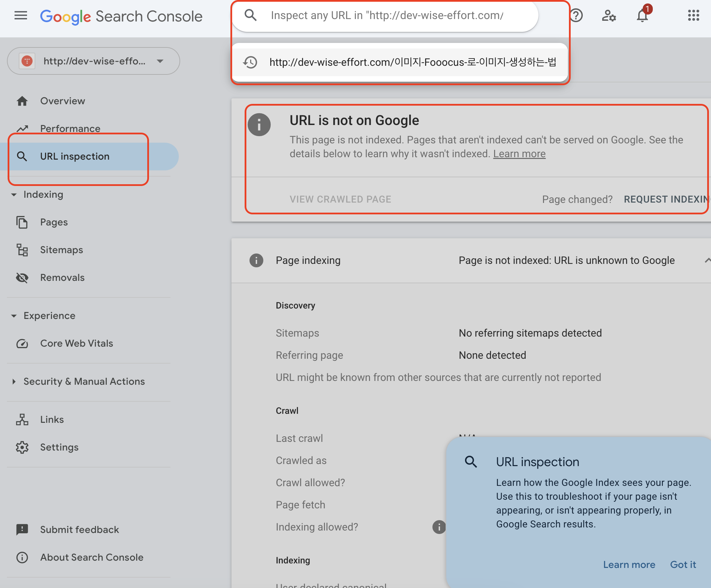Click Learn more link in not-indexed notice
711x588 pixels.
(x=519, y=154)
